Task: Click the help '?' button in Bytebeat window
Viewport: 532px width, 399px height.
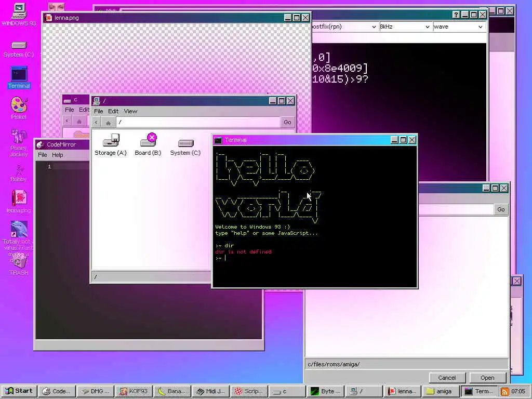Action: point(456,15)
